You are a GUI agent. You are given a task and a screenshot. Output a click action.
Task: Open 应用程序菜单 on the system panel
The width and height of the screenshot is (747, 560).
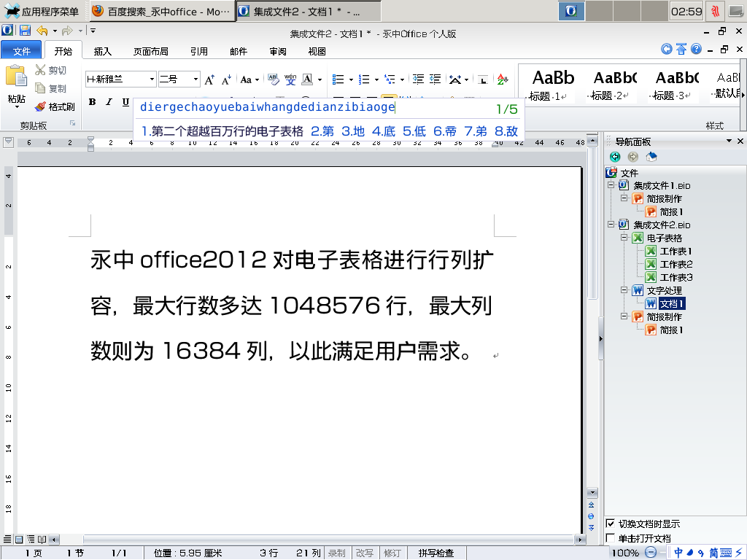[41, 12]
